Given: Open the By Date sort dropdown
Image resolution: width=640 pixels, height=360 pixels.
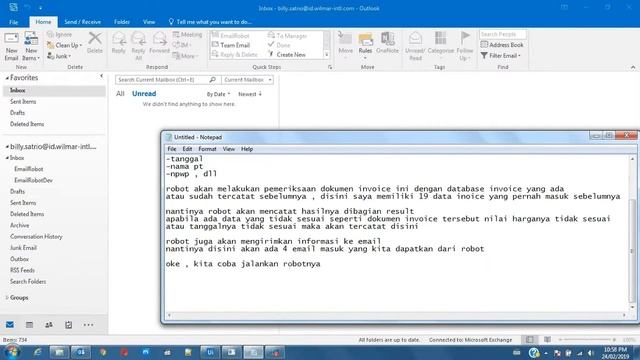Looking at the screenshot, I should [x=218, y=94].
